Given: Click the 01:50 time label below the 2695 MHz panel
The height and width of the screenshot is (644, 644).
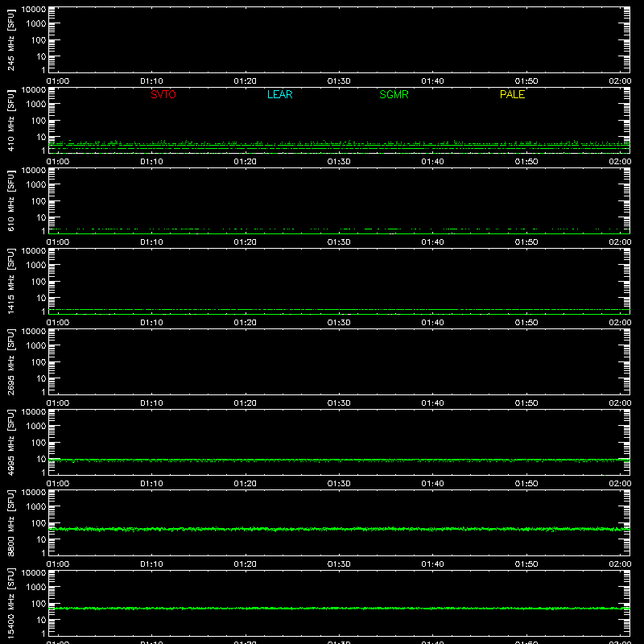Looking at the screenshot, I should click(x=526, y=403).
